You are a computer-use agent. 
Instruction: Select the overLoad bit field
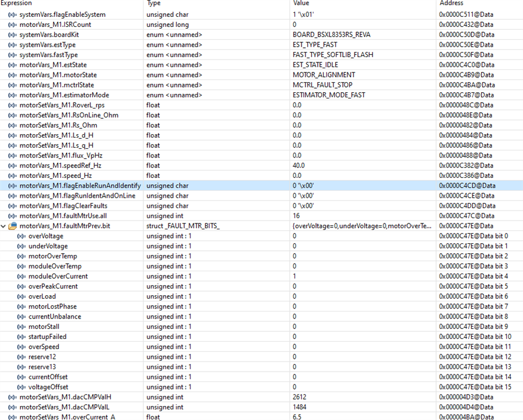coord(42,296)
